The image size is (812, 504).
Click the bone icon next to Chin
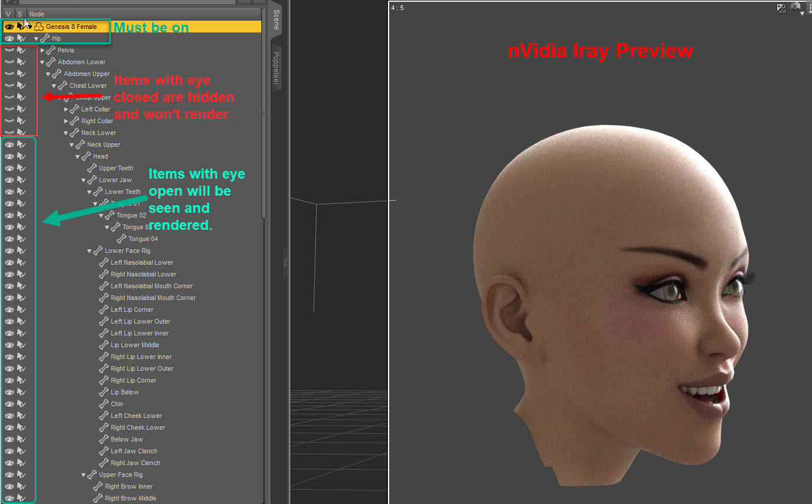click(104, 404)
